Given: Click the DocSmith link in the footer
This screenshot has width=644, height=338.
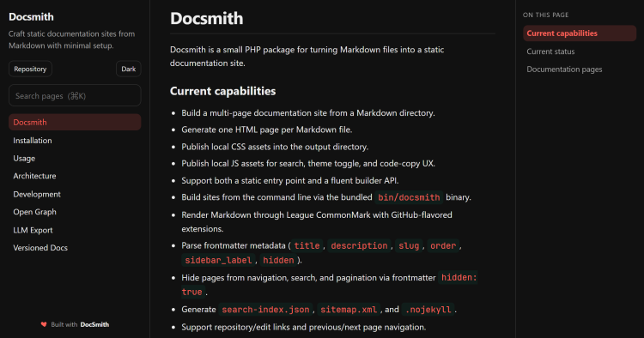Looking at the screenshot, I should click(x=94, y=324).
